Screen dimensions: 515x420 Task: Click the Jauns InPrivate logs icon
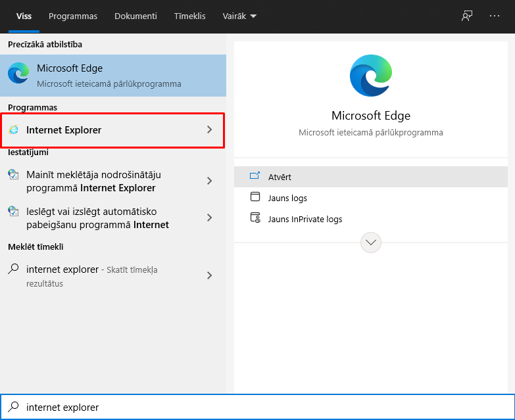255,218
